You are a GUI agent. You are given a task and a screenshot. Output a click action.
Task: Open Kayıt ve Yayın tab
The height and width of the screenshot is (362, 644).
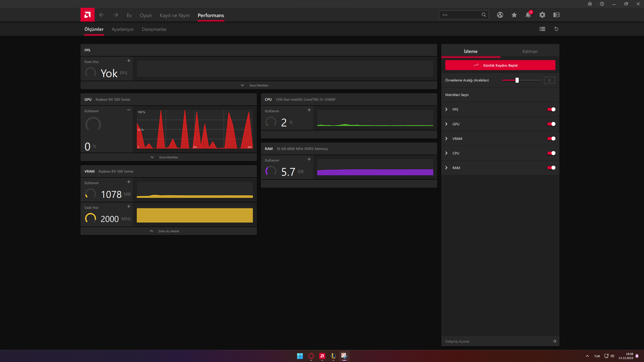[x=175, y=15]
